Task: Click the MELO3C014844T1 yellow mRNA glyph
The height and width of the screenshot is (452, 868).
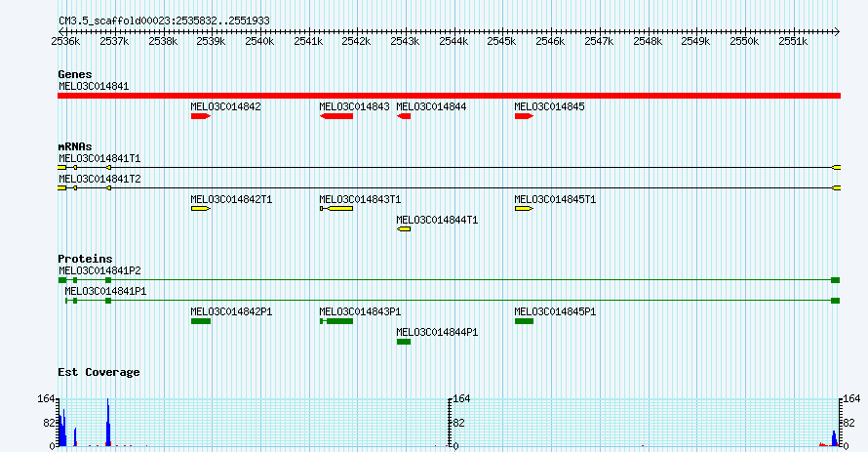Action: pos(404,229)
